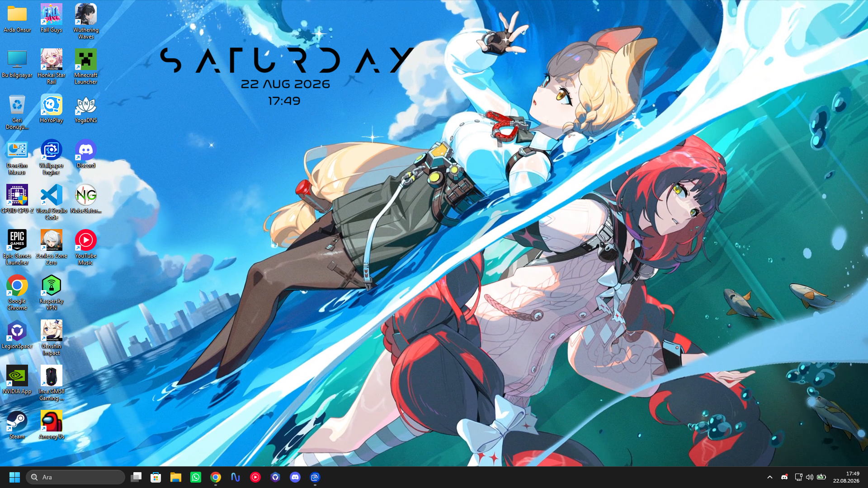Select the Denetim Masası desktop icon
This screenshot has width=868, height=488.
pos(17,157)
